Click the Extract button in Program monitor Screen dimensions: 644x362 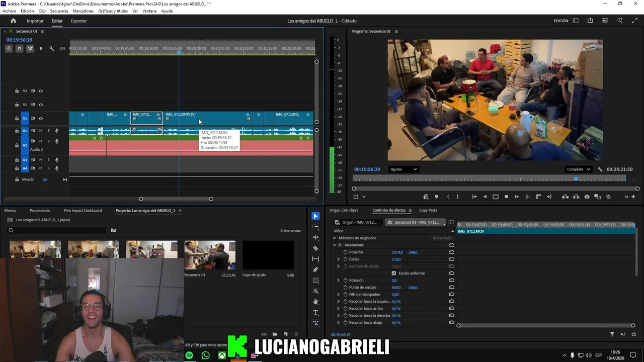[576, 197]
